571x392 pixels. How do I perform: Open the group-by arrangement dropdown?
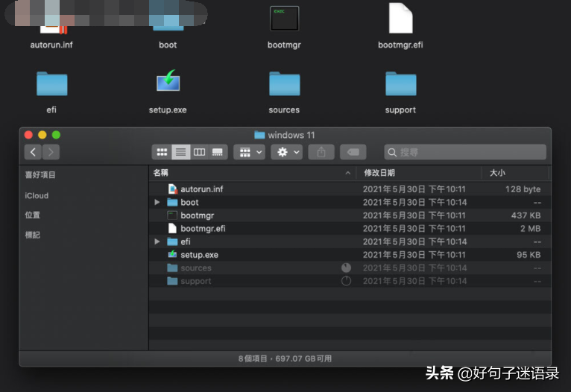(250, 152)
